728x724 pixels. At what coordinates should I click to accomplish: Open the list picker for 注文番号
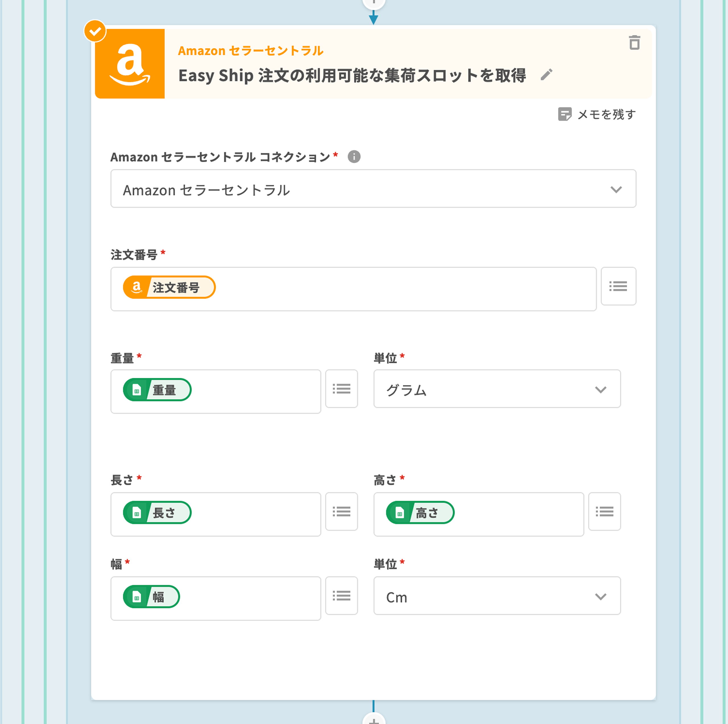tap(618, 286)
